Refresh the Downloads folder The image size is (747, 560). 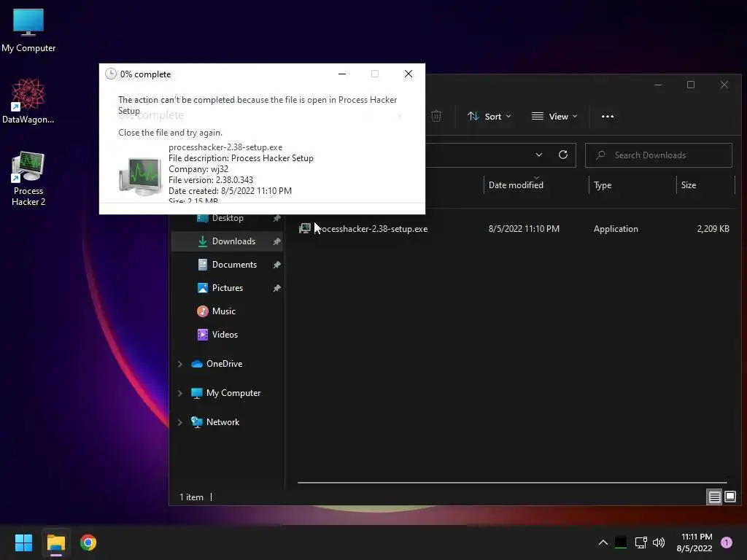(563, 155)
